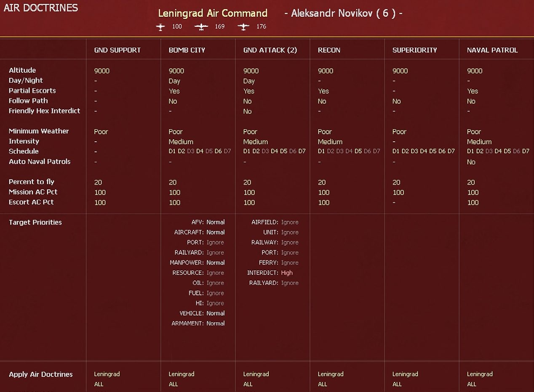Click the bomber aircraft icon beside 169
This screenshot has width=534, height=392.
(201, 27)
